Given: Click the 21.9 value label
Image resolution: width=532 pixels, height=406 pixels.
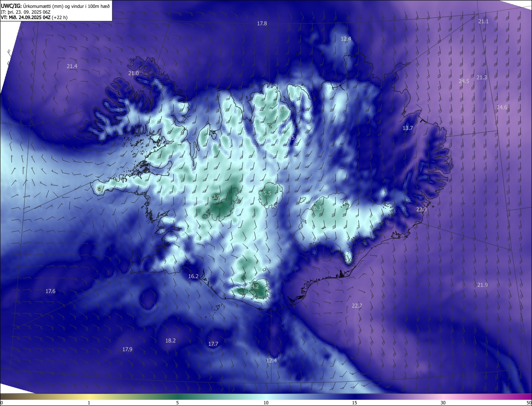Looking at the screenshot, I should [483, 285].
